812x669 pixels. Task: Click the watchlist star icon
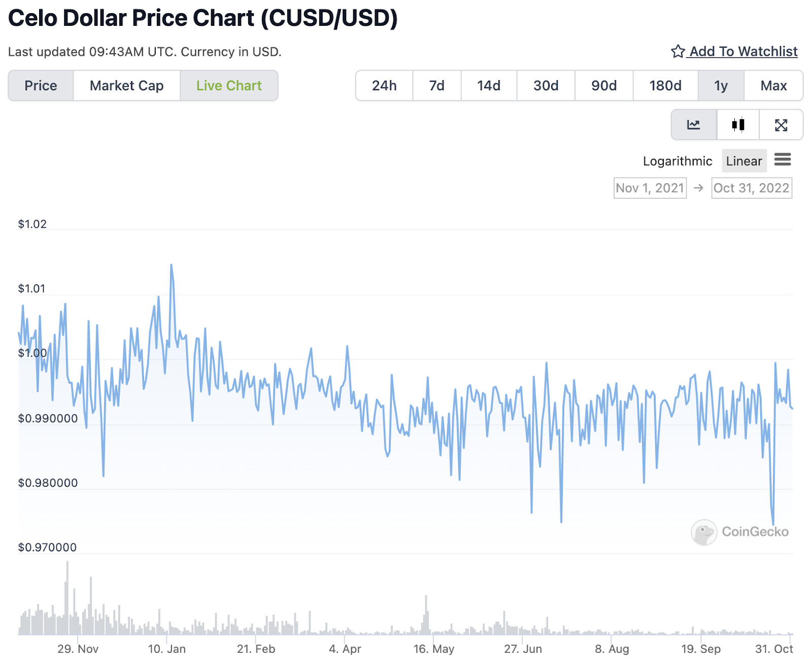point(678,51)
